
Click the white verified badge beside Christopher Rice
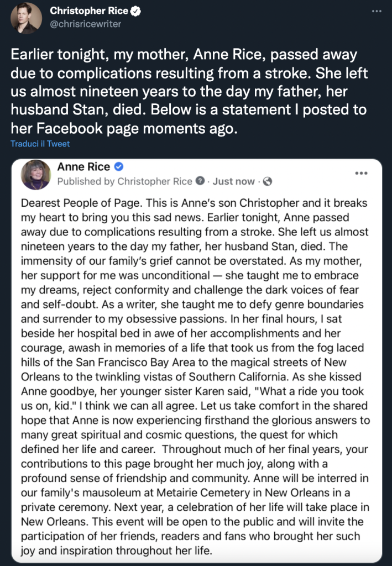(x=135, y=11)
